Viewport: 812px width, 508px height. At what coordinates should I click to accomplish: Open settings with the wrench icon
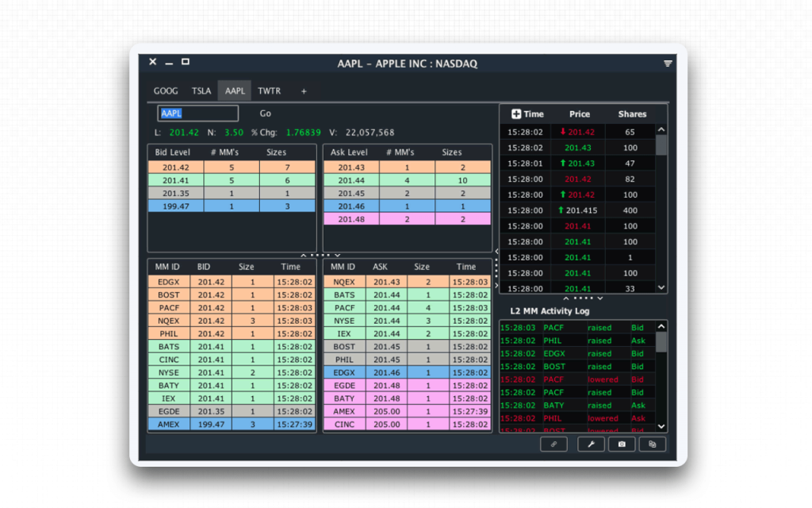591,444
